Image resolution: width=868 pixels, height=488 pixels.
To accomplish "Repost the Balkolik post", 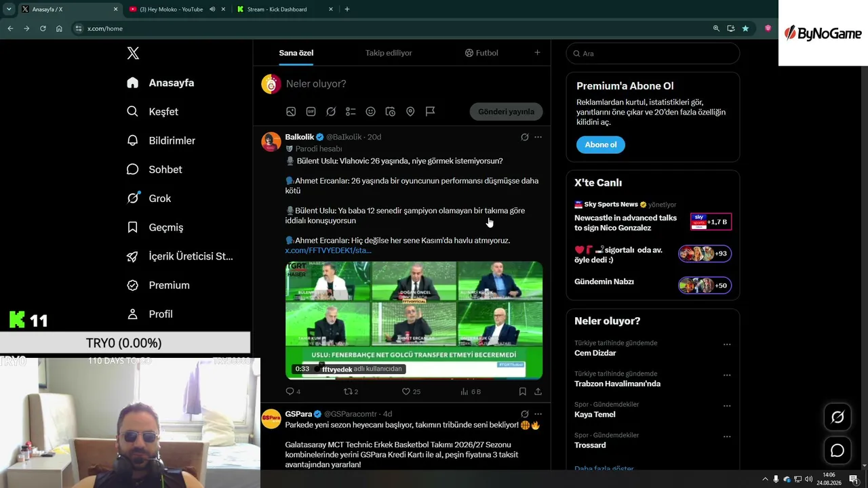I will [351, 392].
